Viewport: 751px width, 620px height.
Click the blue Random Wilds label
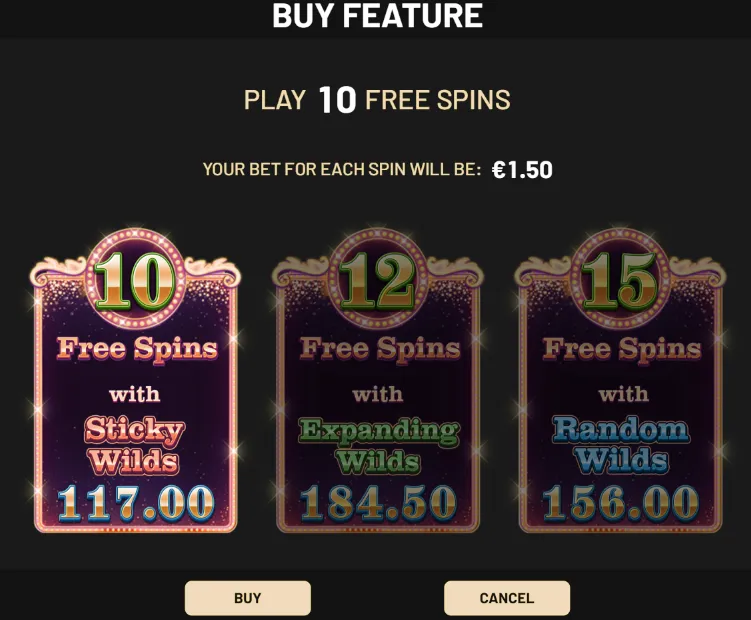(x=621, y=445)
